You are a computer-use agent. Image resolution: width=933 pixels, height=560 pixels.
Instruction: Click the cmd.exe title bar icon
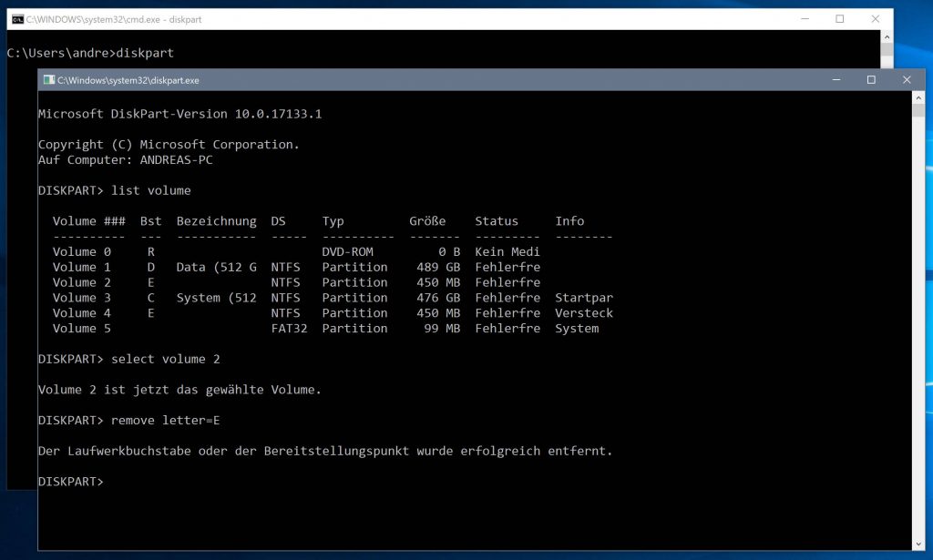(18, 18)
